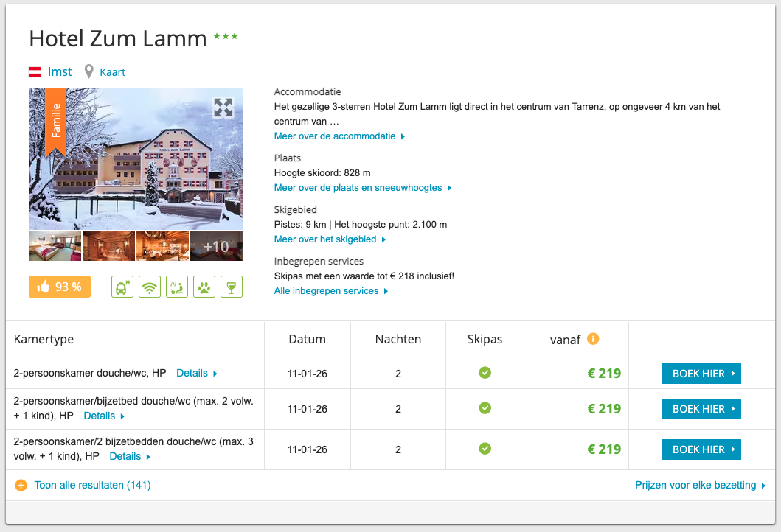
Task: Expand Alle inbegrepen services
Action: click(330, 291)
